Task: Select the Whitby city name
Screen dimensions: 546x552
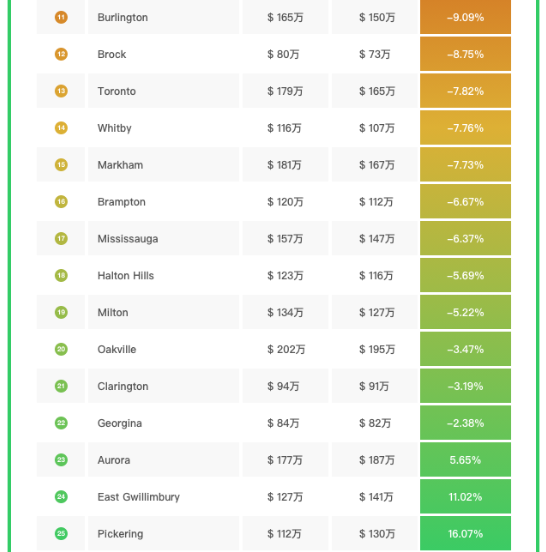Action: coord(114,128)
